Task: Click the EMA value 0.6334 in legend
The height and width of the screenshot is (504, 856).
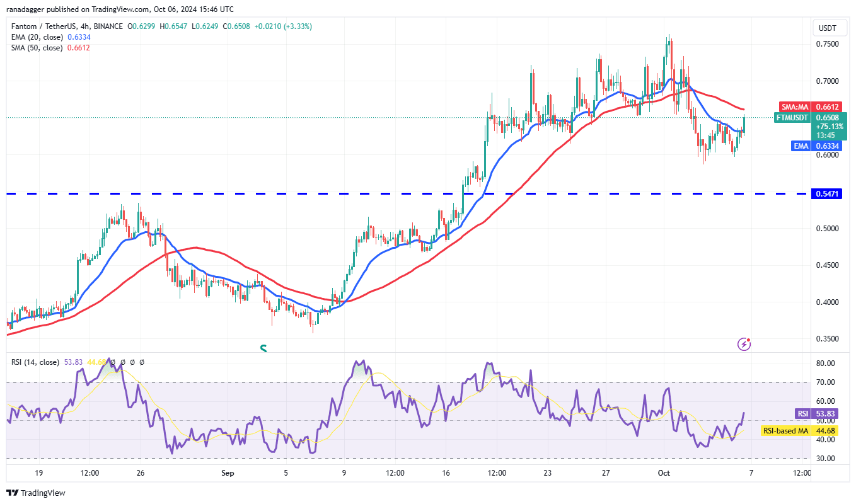Action: (78, 37)
